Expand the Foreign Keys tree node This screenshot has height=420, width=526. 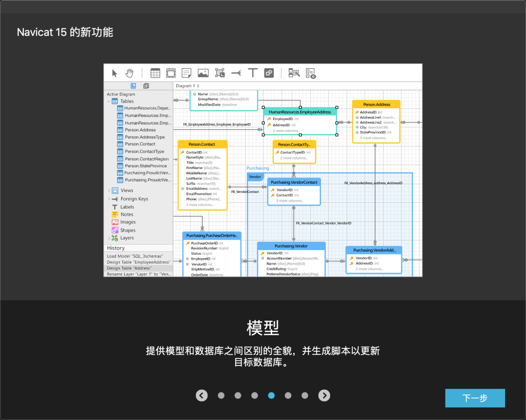(109, 199)
